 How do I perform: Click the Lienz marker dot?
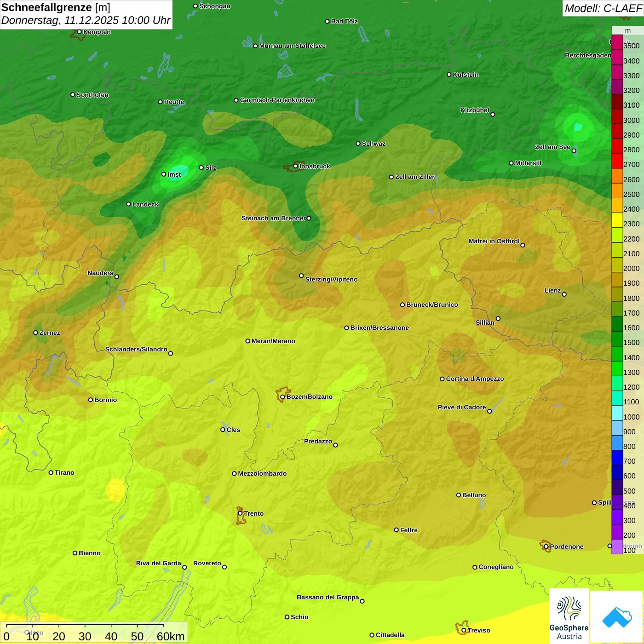[x=564, y=294]
